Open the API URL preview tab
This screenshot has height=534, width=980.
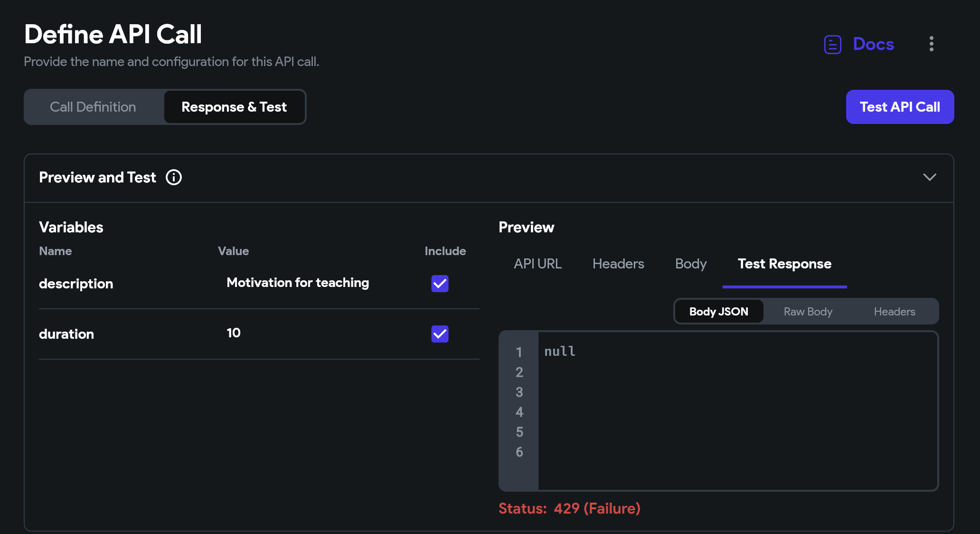537,264
